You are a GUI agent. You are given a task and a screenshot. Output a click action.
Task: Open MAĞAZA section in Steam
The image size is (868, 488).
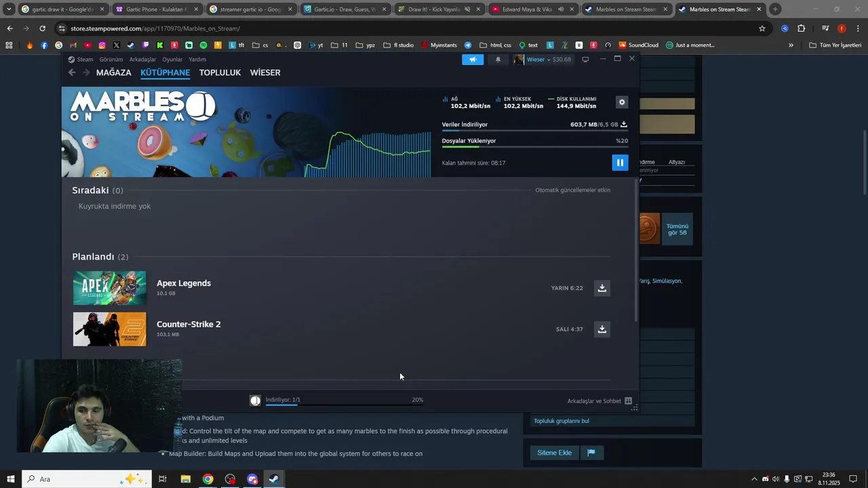114,73
